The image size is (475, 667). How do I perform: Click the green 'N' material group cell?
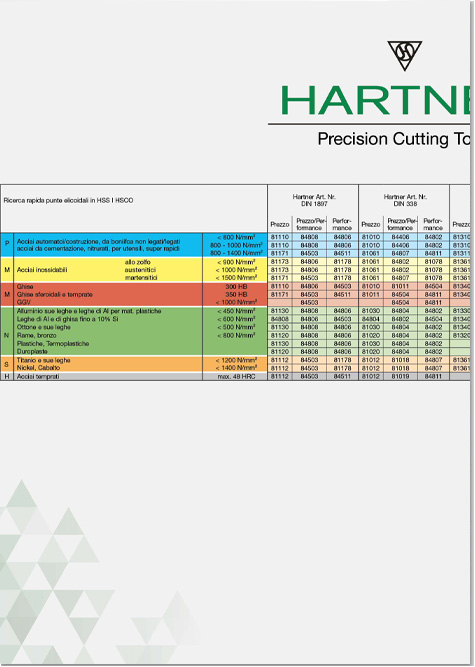[x=7, y=335]
